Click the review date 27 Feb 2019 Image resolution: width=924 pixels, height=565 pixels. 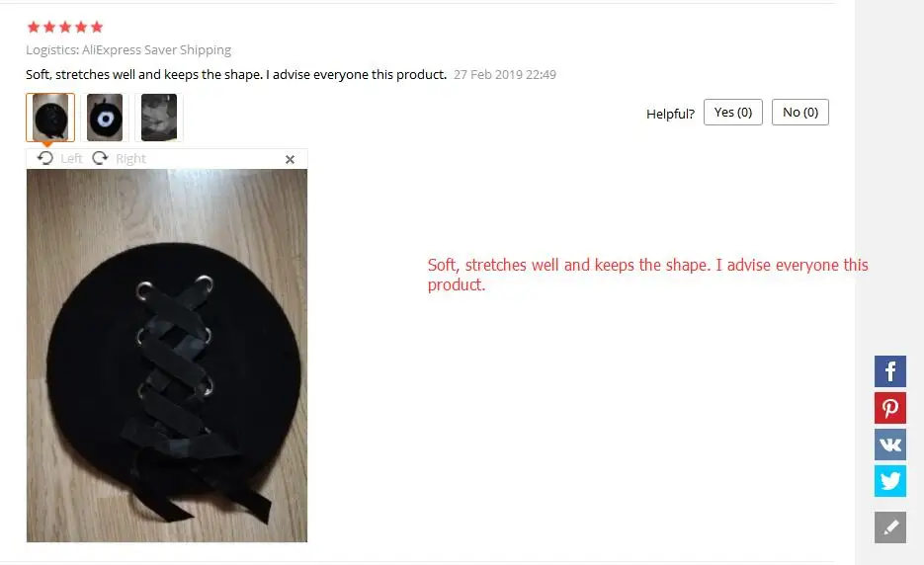(x=505, y=75)
